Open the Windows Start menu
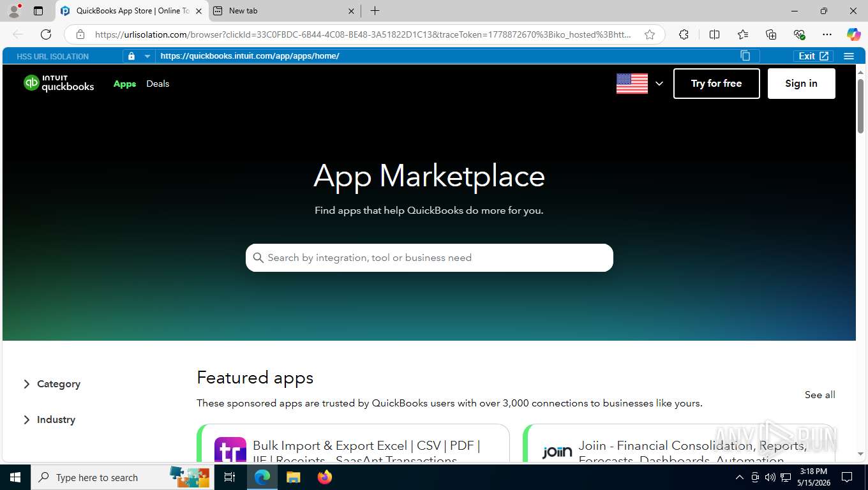This screenshot has width=868, height=490. (15, 477)
